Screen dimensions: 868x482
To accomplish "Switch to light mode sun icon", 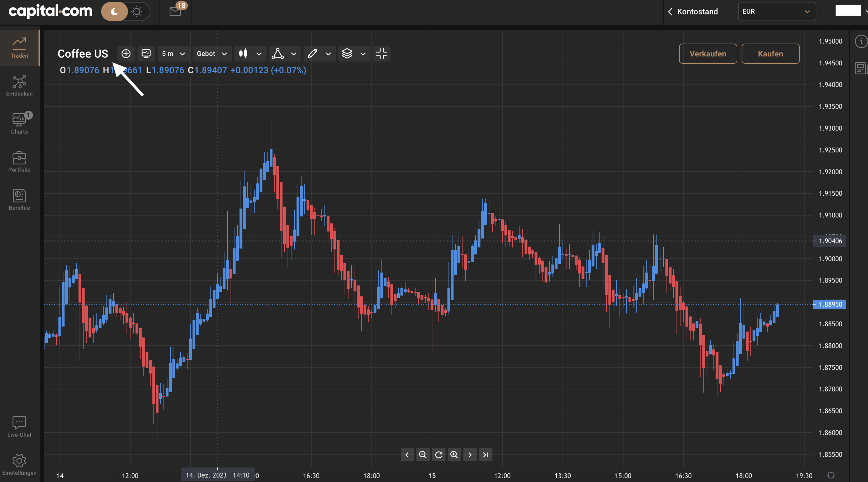I will pyautogui.click(x=137, y=12).
